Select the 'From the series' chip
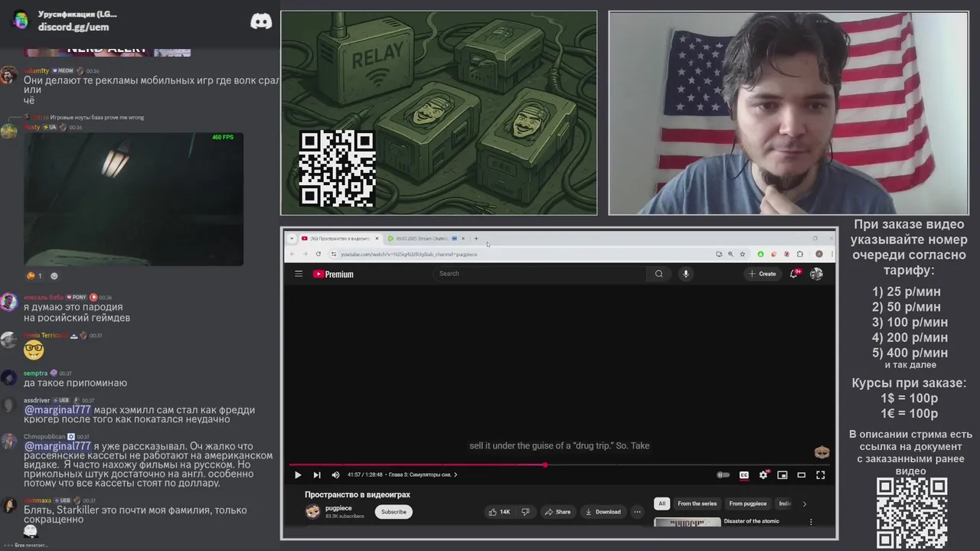 pos(697,504)
